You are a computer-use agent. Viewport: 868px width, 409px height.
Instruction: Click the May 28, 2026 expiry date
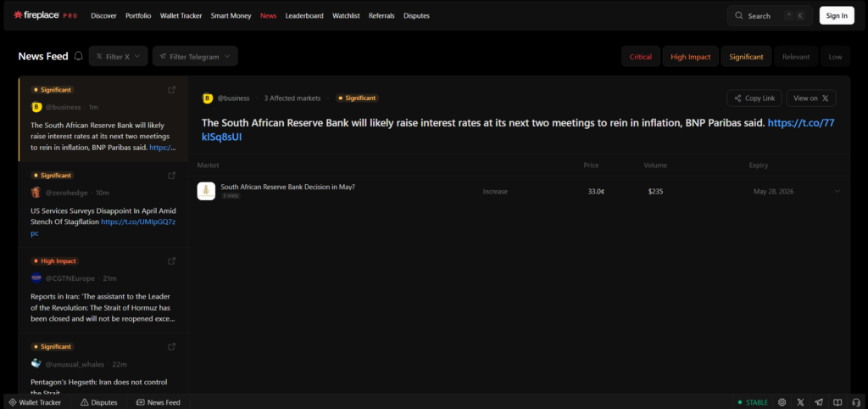tap(773, 191)
